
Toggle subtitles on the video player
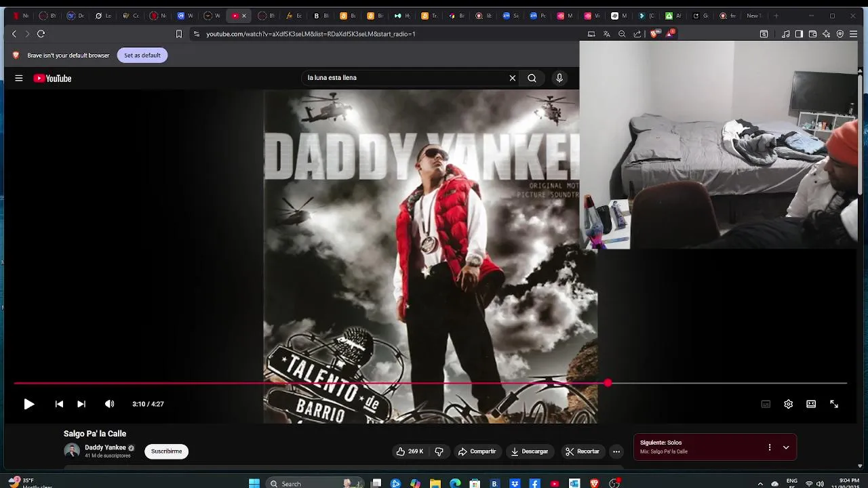coord(766,404)
